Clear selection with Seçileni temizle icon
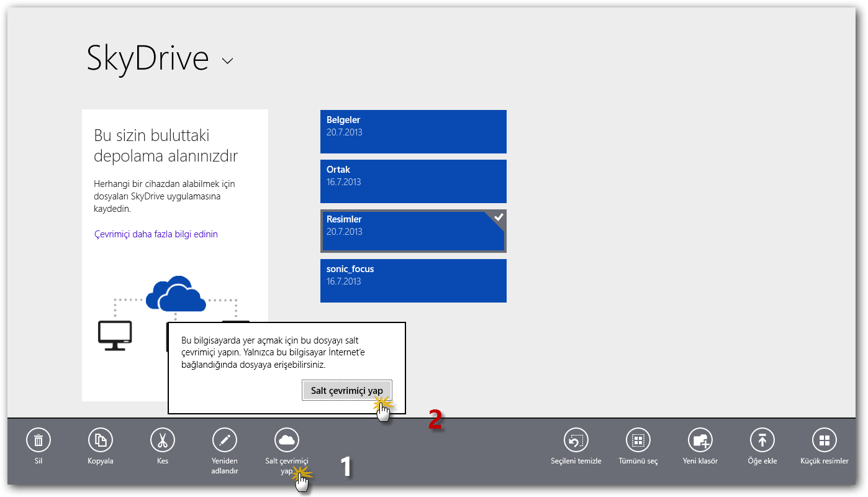The image size is (868, 497). click(576, 440)
